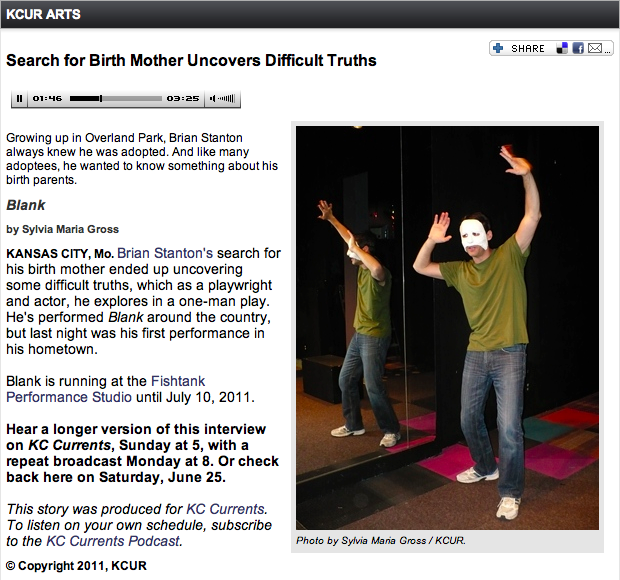This screenshot has width=620, height=580.
Task: Share the story on Delicious
Action: point(562,48)
